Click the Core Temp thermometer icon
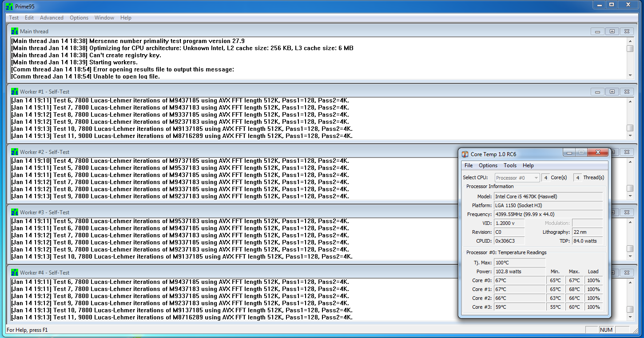The image size is (644, 338). pyautogui.click(x=465, y=154)
